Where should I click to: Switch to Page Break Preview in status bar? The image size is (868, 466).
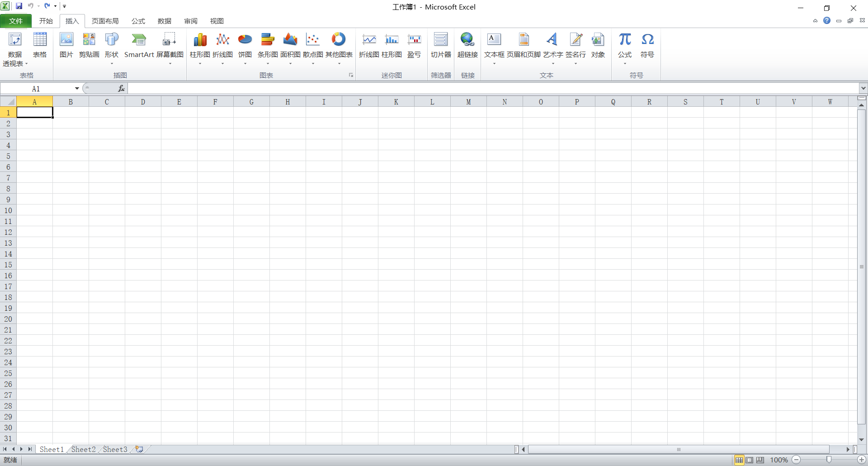(760, 460)
